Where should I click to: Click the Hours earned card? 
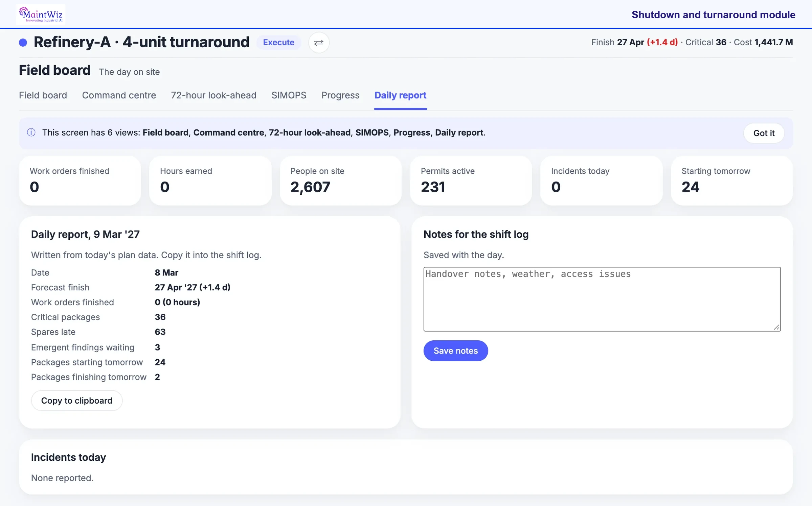(x=210, y=180)
